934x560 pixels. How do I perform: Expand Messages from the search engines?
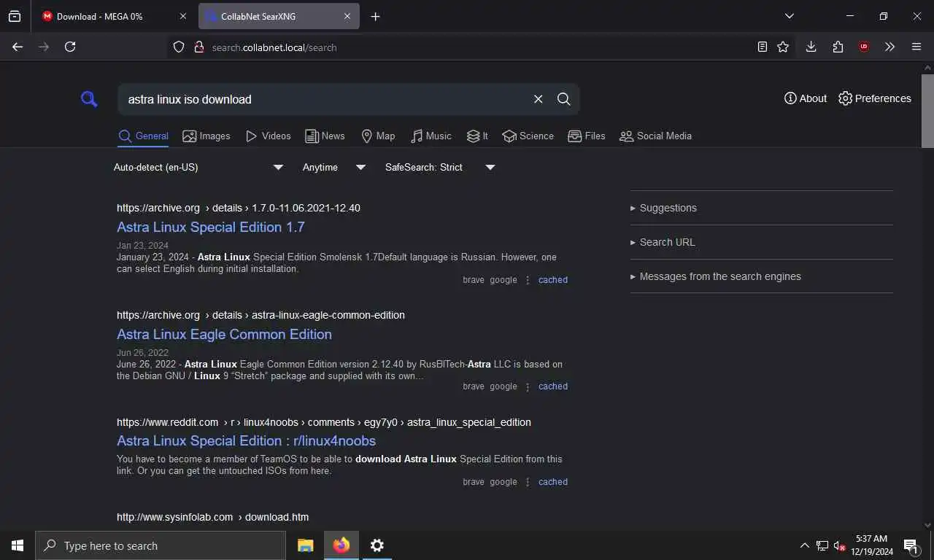[761, 276]
